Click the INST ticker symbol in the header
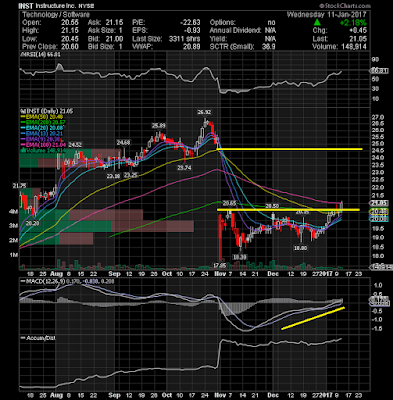Viewport: 393px width, 400px height. click(26, 6)
